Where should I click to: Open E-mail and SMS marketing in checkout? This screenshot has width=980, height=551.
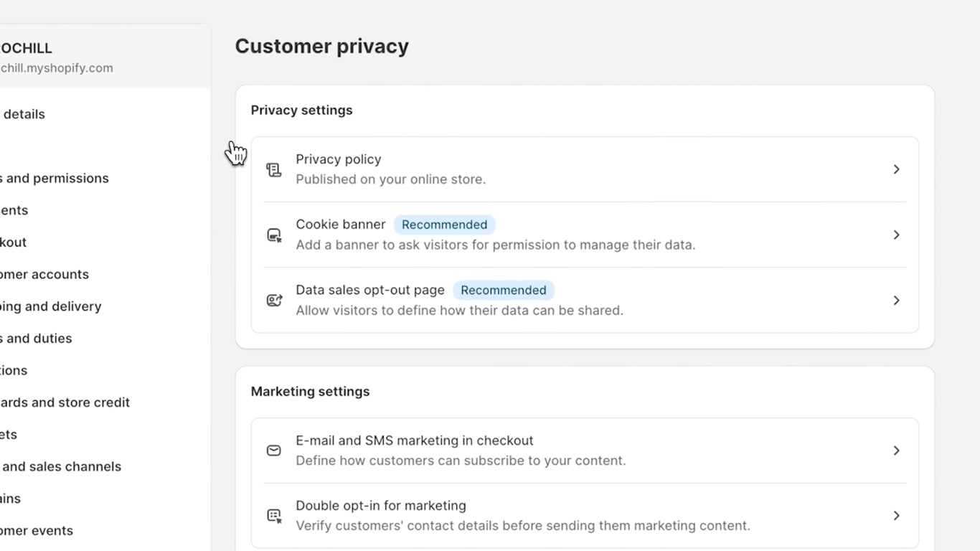click(x=415, y=441)
